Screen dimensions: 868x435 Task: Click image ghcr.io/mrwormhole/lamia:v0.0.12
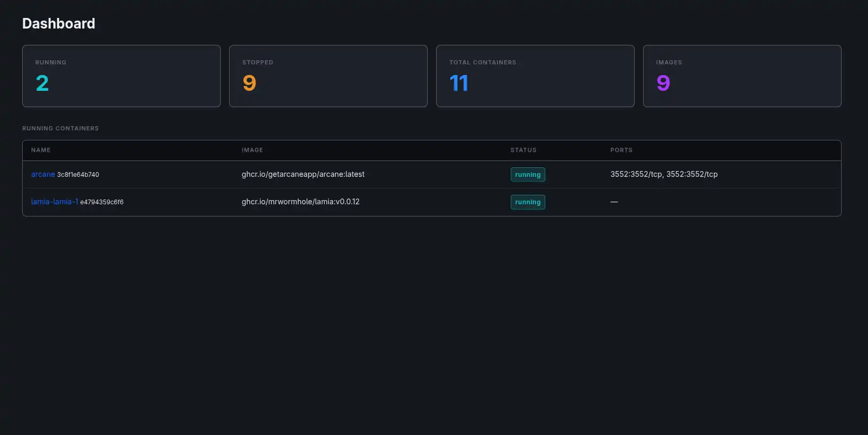(300, 202)
